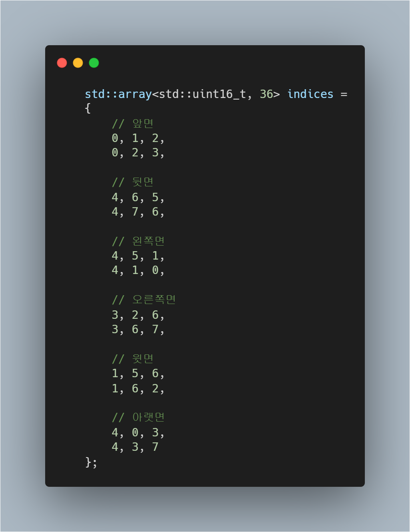The height and width of the screenshot is (532, 410).
Task: Click the 아랫면 comment line
Action: click(x=138, y=418)
